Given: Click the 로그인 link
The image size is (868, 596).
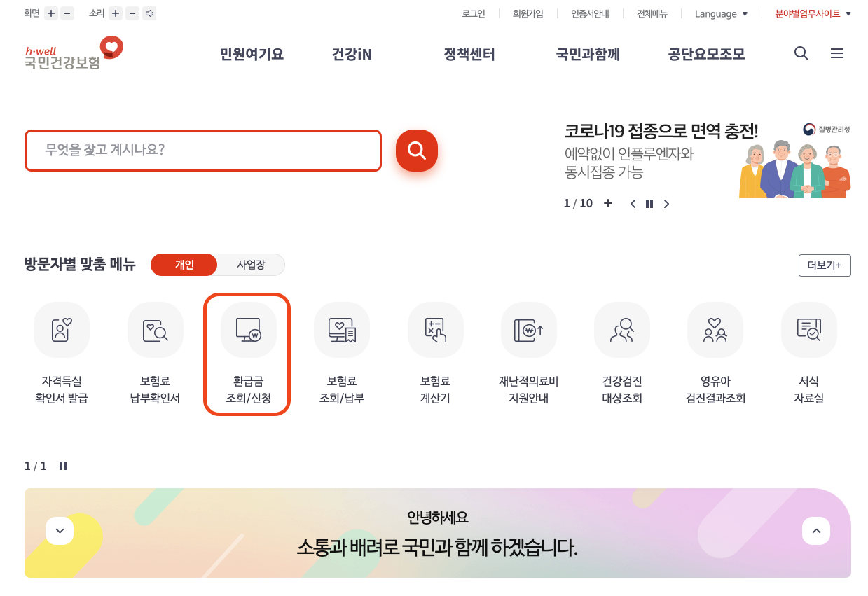Looking at the screenshot, I should tap(473, 13).
